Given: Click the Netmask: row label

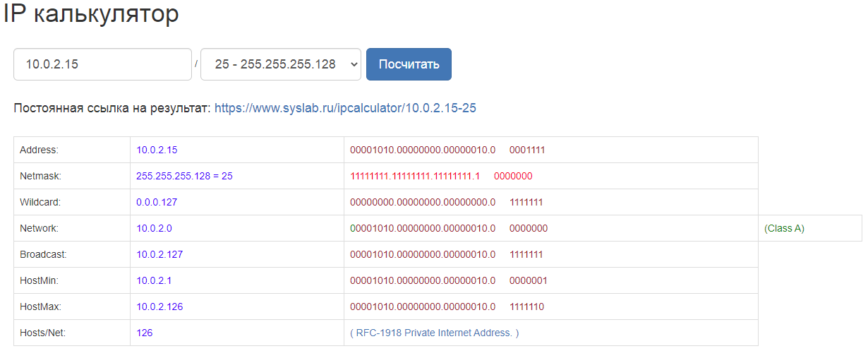Looking at the screenshot, I should pos(41,176).
